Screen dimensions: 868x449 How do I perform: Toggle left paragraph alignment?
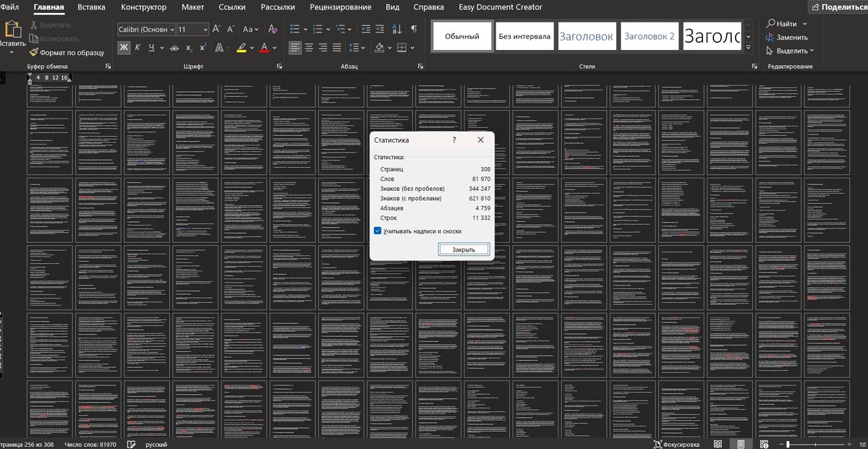pyautogui.click(x=294, y=48)
